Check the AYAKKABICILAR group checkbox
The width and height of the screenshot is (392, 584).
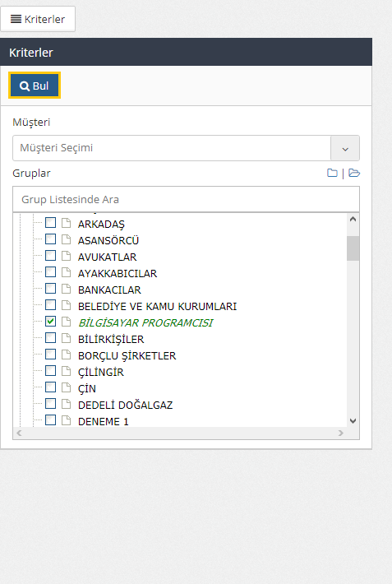51,272
